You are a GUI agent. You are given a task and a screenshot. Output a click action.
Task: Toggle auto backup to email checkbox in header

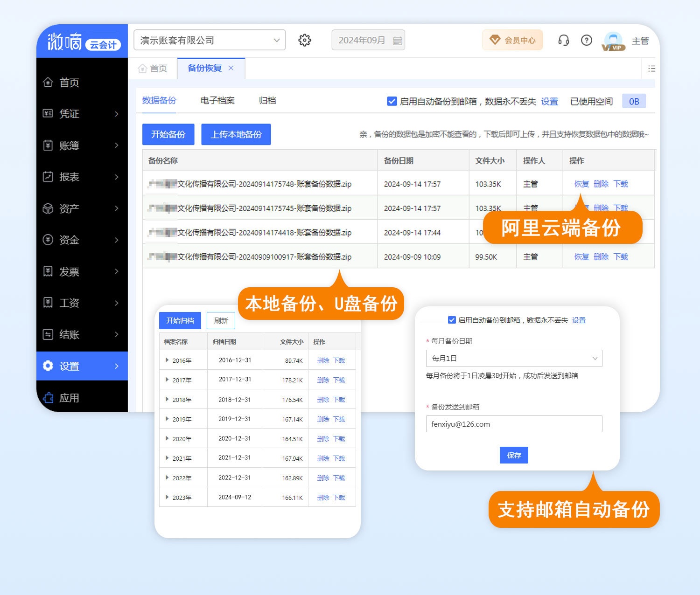click(392, 101)
